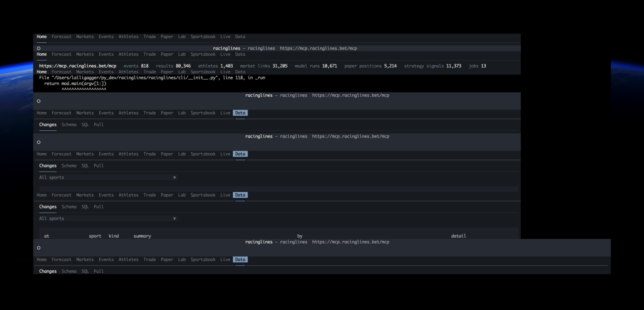Select Forecast in the topmost navigation row
This screenshot has height=310, width=644.
[61, 37]
